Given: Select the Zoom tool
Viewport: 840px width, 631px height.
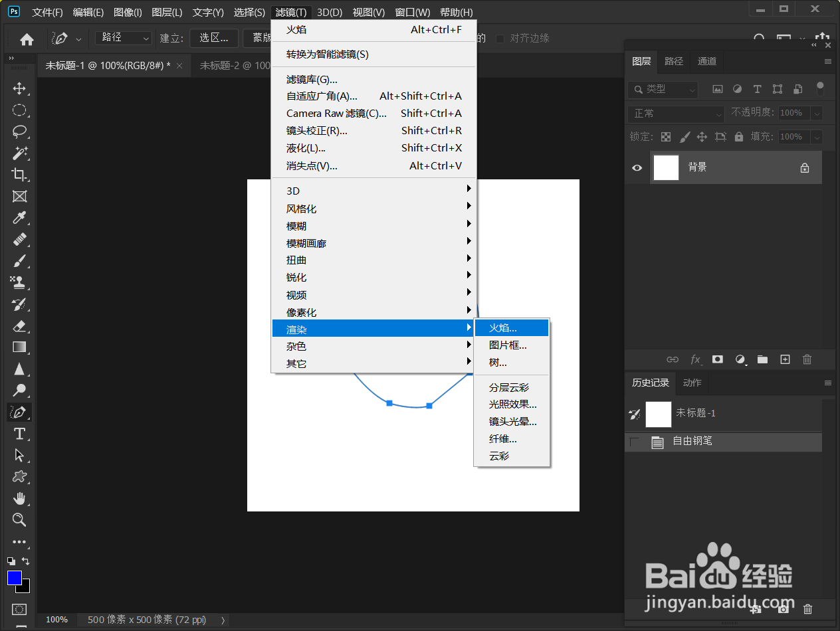Looking at the screenshot, I should [x=19, y=519].
